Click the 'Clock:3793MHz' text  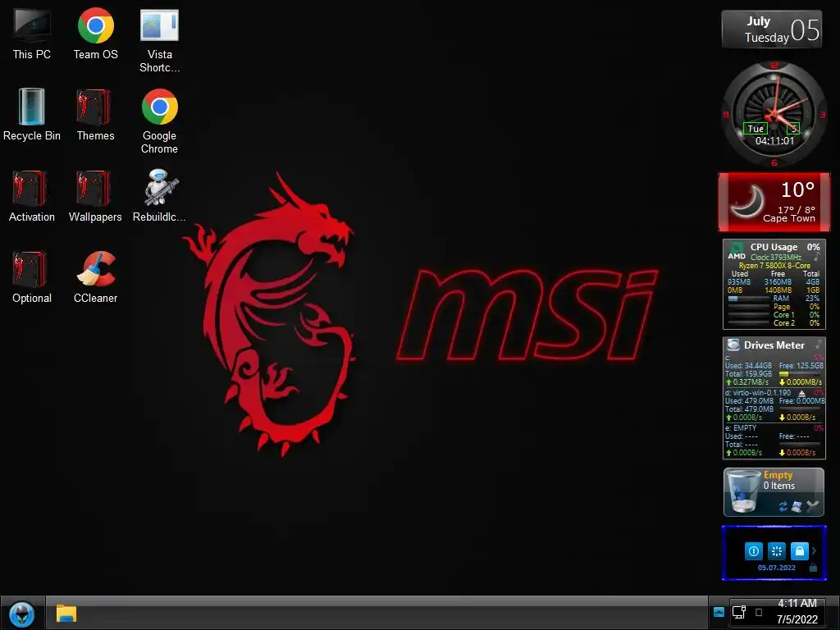pos(776,257)
